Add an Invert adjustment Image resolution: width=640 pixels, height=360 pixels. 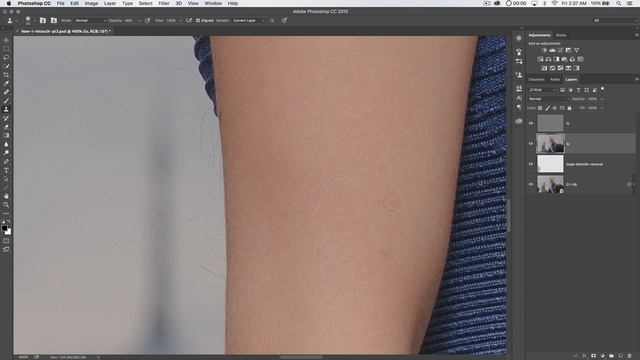[544, 68]
